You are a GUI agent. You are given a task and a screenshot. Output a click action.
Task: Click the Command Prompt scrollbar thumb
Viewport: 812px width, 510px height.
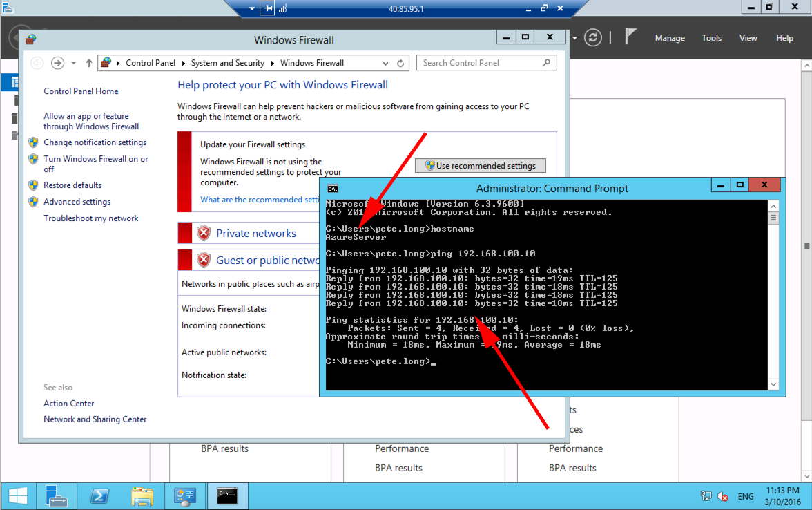point(773,218)
